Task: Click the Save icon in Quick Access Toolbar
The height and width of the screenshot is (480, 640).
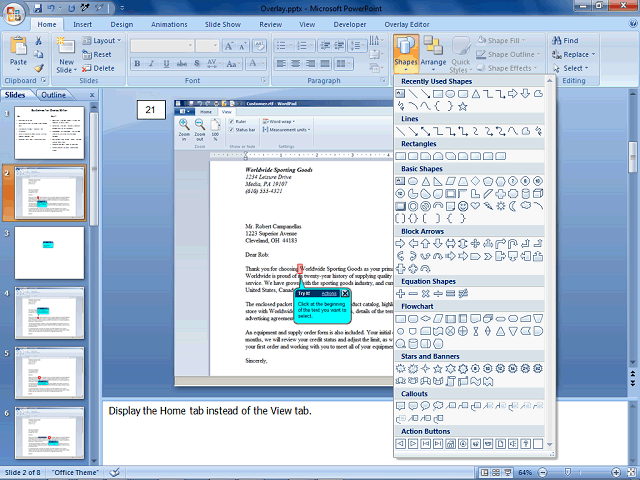Action: (38, 8)
